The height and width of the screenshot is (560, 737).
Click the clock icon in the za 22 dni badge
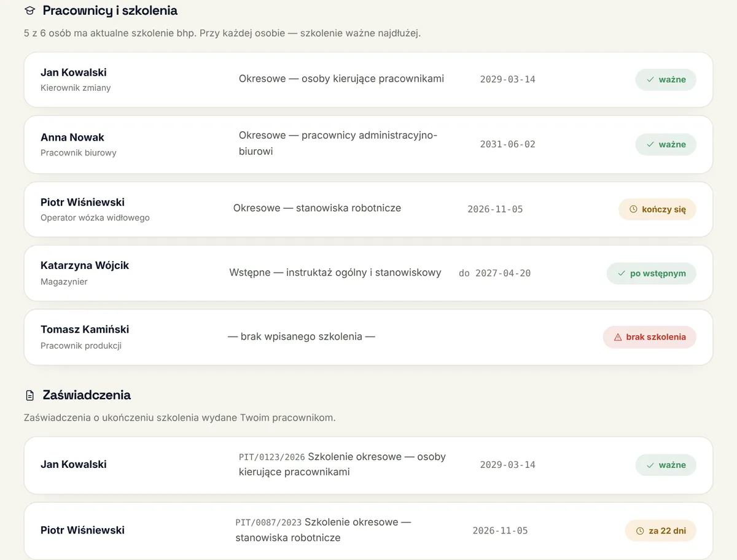coord(640,531)
